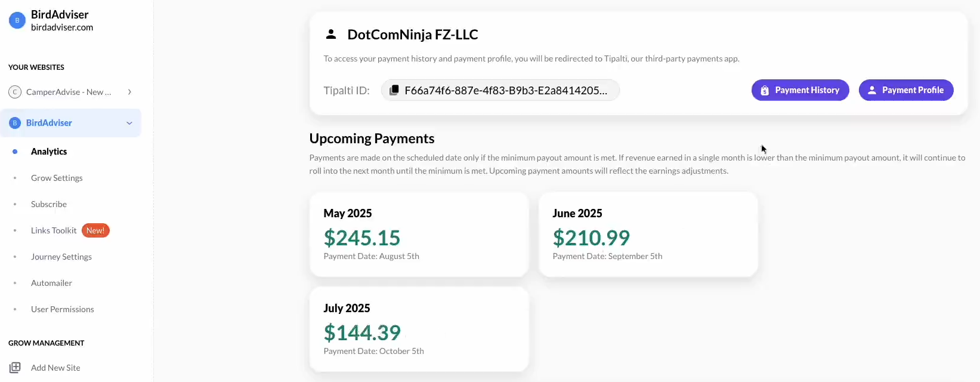Open User Permissions
Image resolution: width=980 pixels, height=382 pixels.
tap(63, 309)
